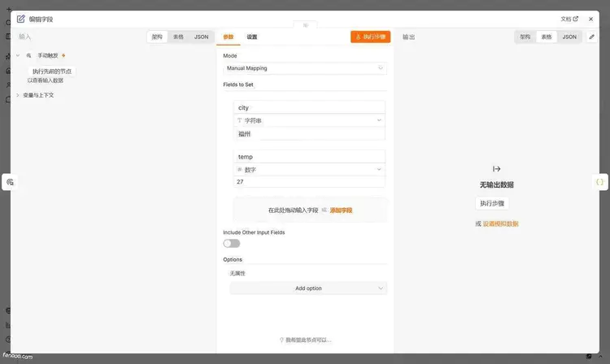Click the left edge previous-node icon
This screenshot has width=610, height=364.
click(x=10, y=182)
